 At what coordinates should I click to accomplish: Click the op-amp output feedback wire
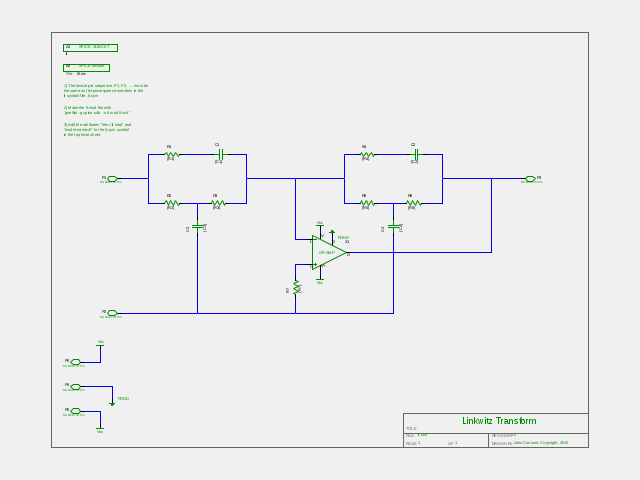click(420, 253)
